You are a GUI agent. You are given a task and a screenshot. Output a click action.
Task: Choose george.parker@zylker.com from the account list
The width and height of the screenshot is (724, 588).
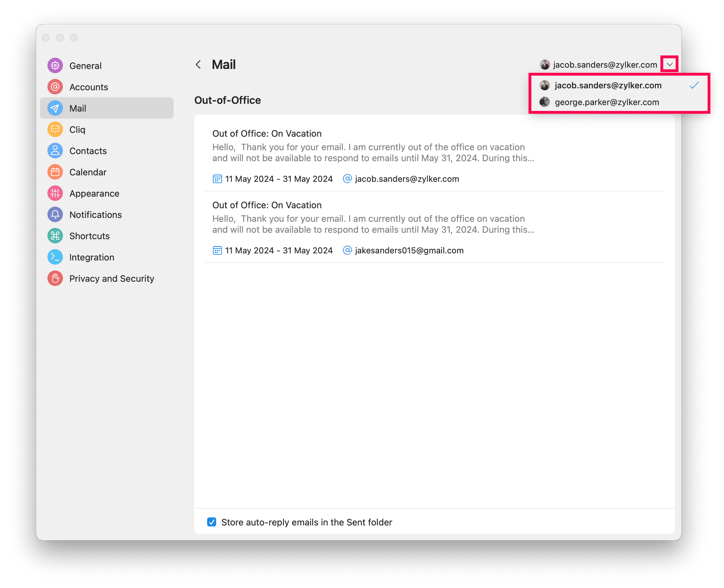pyautogui.click(x=606, y=102)
